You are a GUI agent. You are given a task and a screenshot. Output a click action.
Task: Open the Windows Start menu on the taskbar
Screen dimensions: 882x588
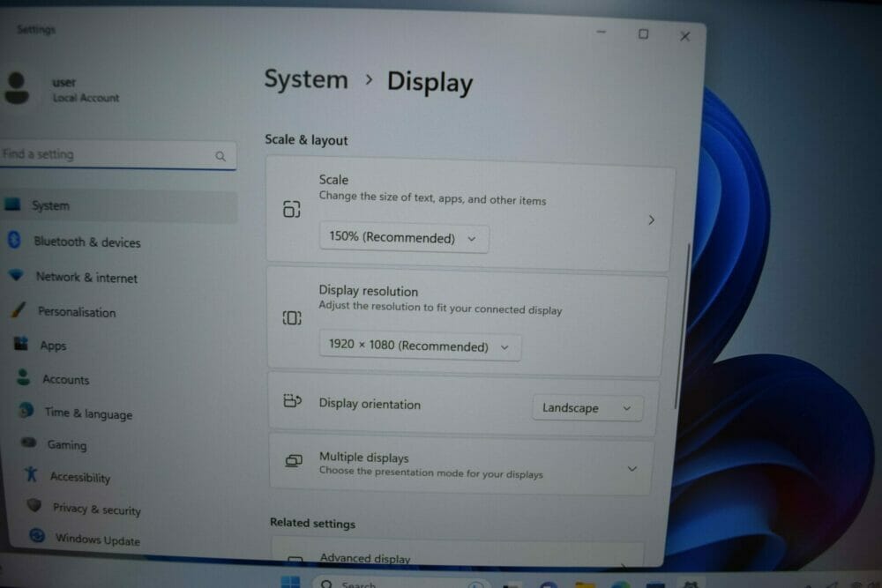290,582
